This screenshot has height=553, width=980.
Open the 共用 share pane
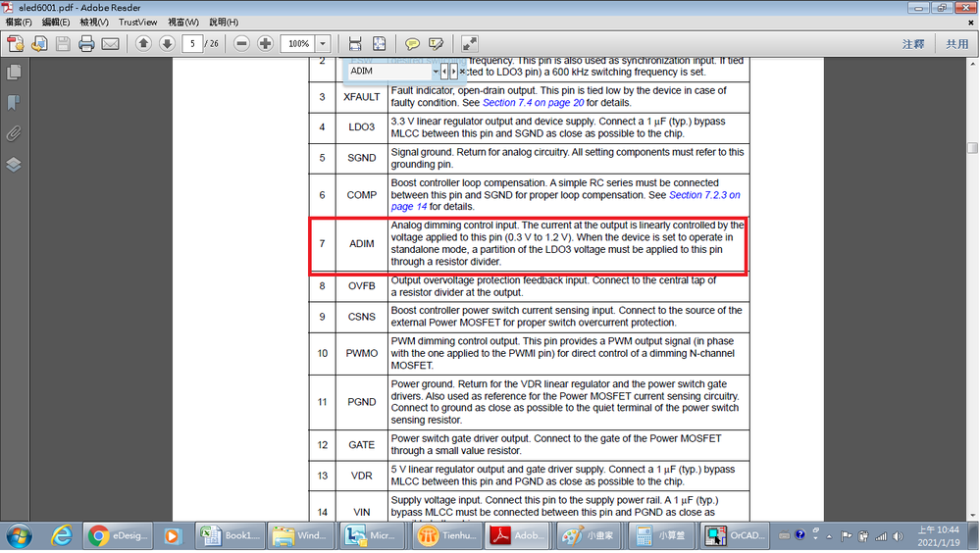coord(956,44)
